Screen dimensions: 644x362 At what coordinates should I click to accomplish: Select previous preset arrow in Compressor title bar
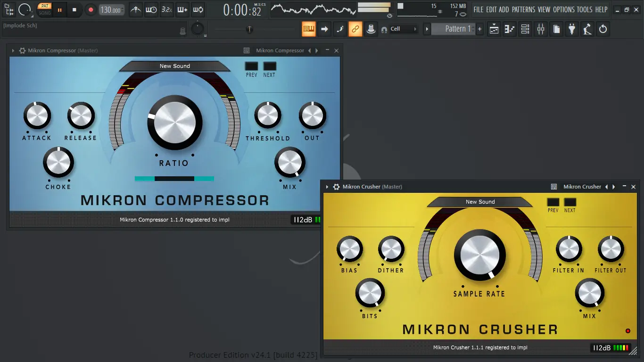point(310,50)
